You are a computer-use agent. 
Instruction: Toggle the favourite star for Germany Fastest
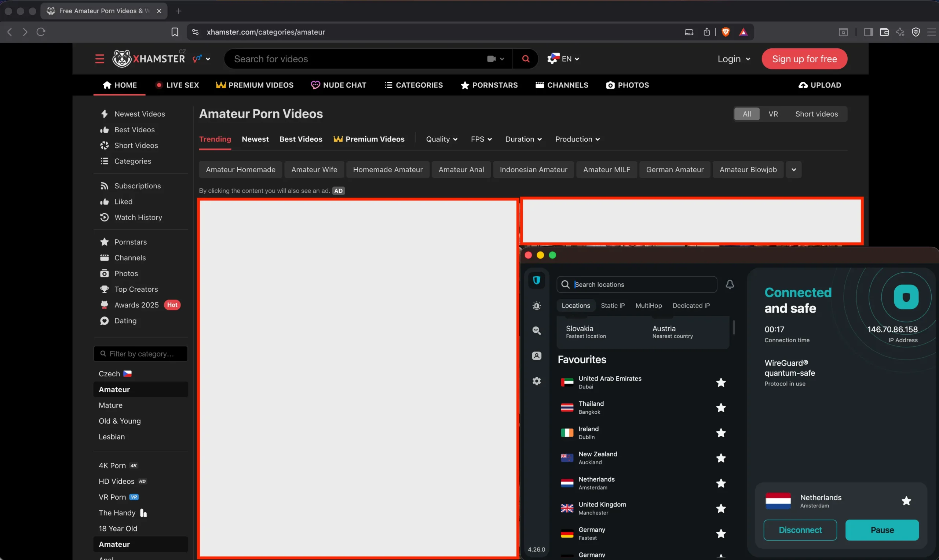[721, 534]
